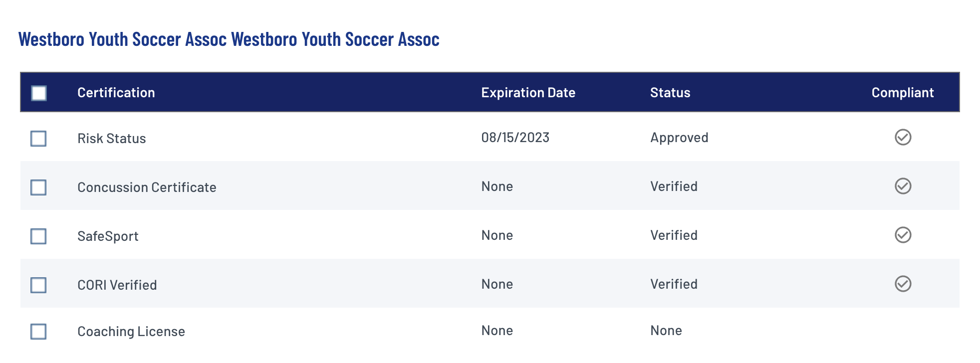Screen dimensions: 980x363
Task: Open the Concussion Certificate entry
Action: click(147, 187)
